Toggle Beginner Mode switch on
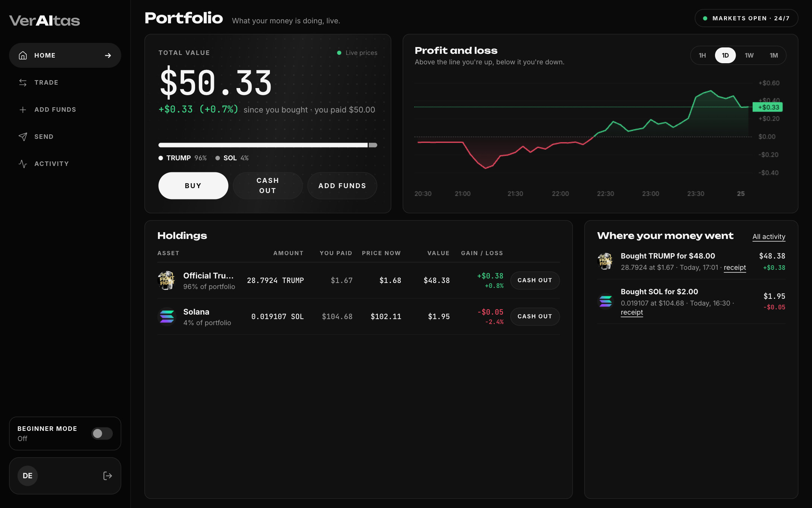Screen dimensions: 812x508 tap(102, 433)
